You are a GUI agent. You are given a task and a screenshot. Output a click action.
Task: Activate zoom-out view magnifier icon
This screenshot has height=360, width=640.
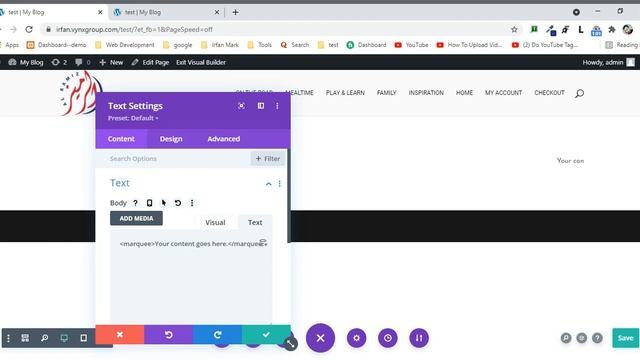44,338
